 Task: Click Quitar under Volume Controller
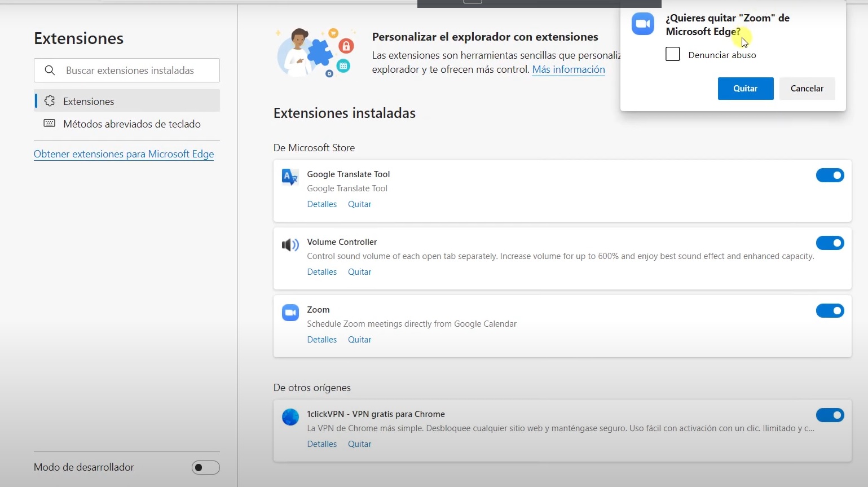point(359,272)
